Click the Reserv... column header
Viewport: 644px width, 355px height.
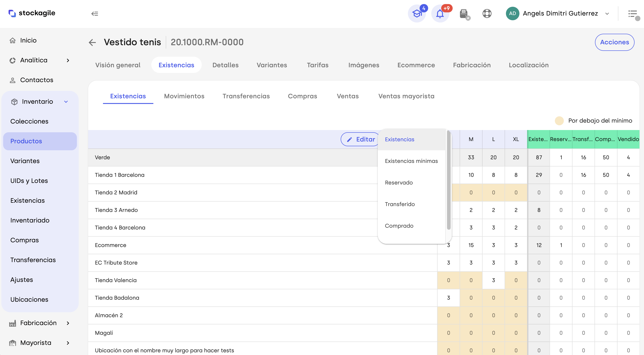[561, 139]
